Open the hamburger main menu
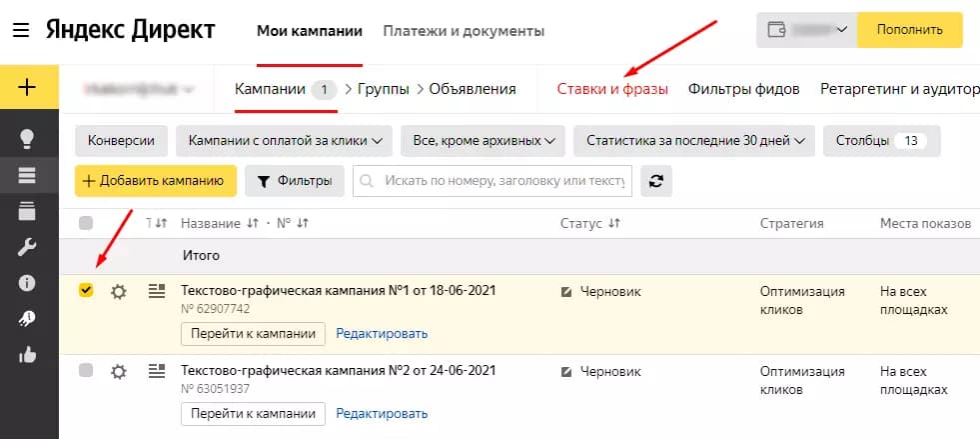 tap(21, 30)
